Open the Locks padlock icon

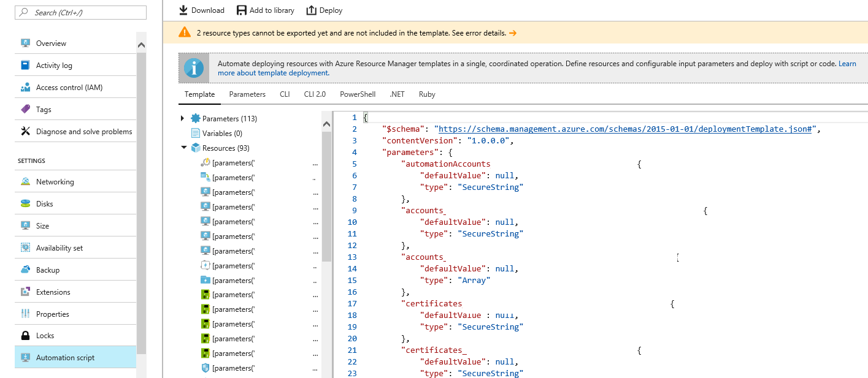(25, 335)
